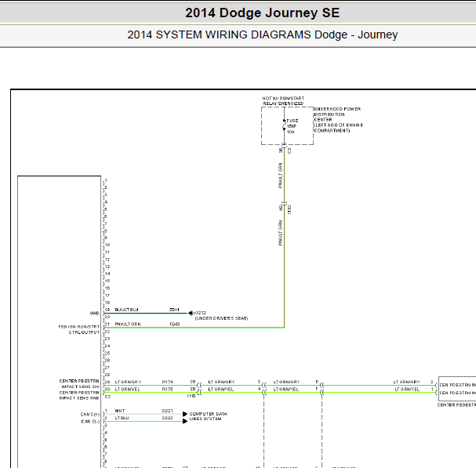The height and width of the screenshot is (468, 476).
Task: Click the arrowhead ending the LT BLU D222 wire
Action: click(185, 421)
